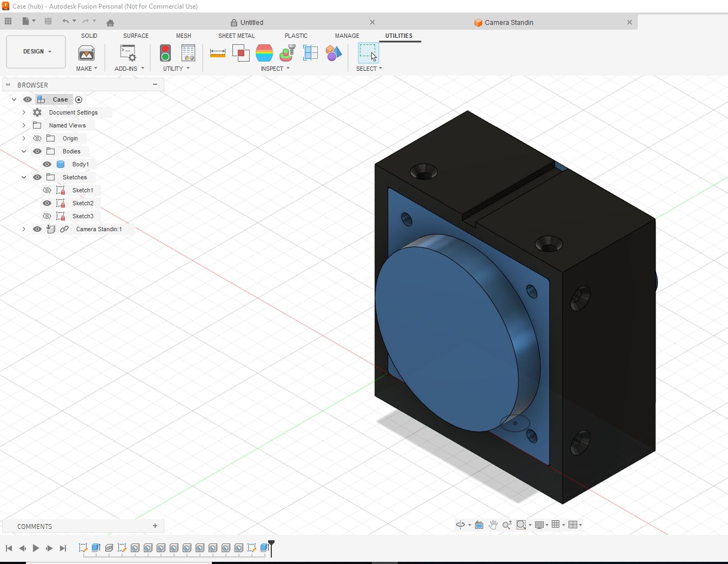Select the Pan hand tool
This screenshot has width=728, height=564.
tap(493, 525)
